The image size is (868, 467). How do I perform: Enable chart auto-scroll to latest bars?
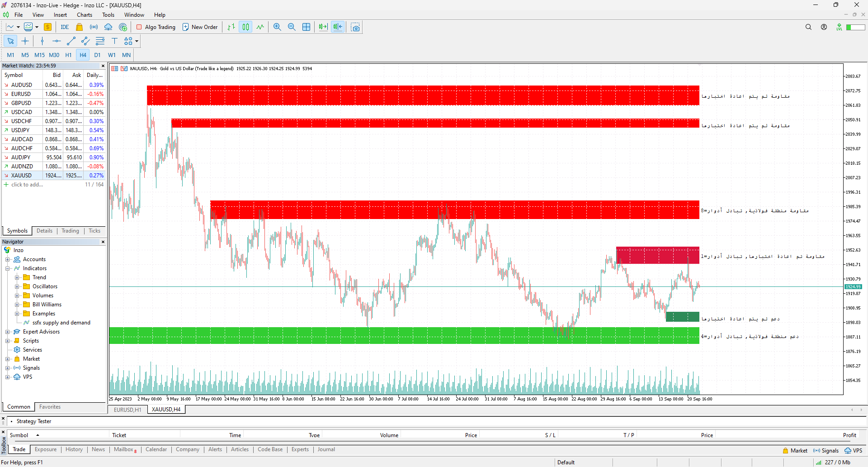click(x=323, y=27)
